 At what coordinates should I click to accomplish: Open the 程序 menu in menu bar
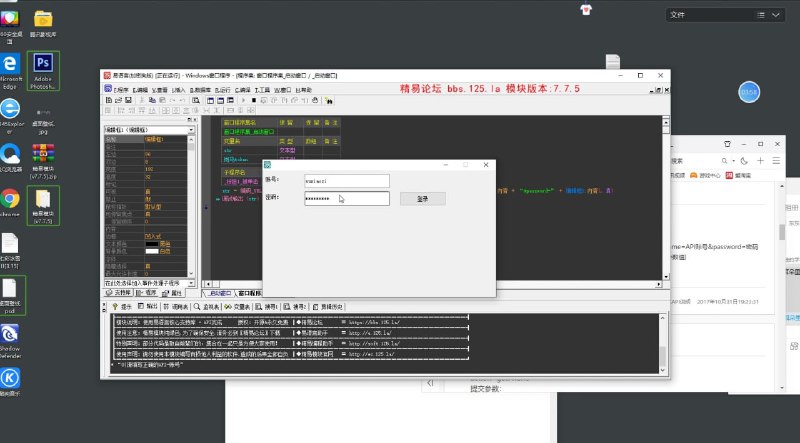pyautogui.click(x=119, y=90)
